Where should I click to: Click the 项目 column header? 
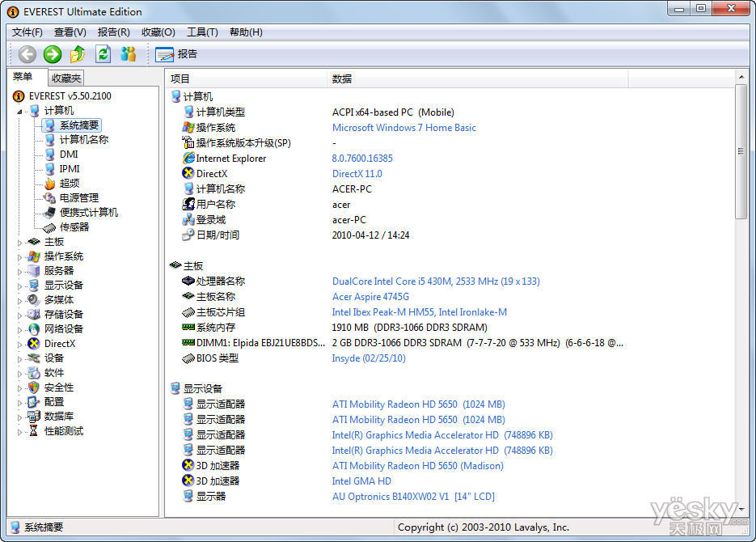coord(247,78)
